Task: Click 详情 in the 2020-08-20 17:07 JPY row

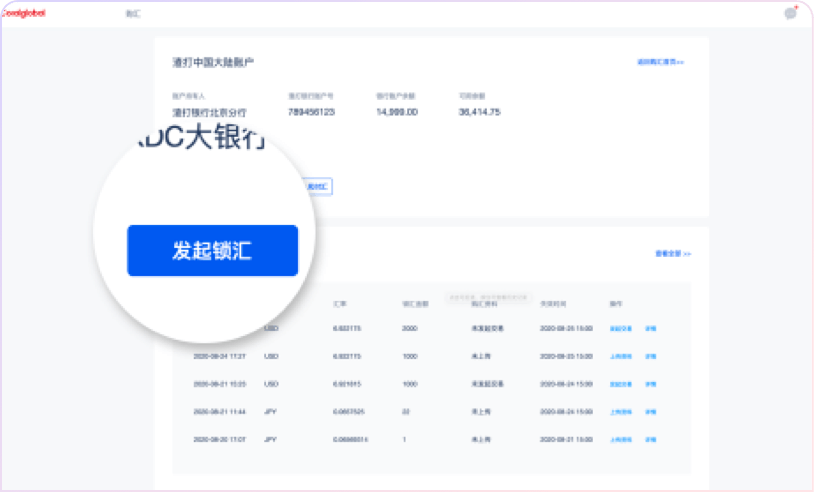Action: (x=650, y=440)
